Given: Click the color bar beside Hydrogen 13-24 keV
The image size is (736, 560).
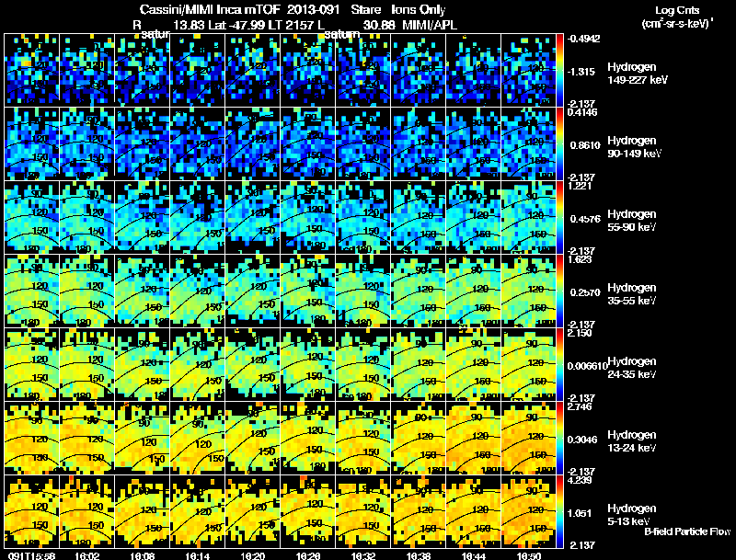Looking at the screenshot, I should 559,438.
